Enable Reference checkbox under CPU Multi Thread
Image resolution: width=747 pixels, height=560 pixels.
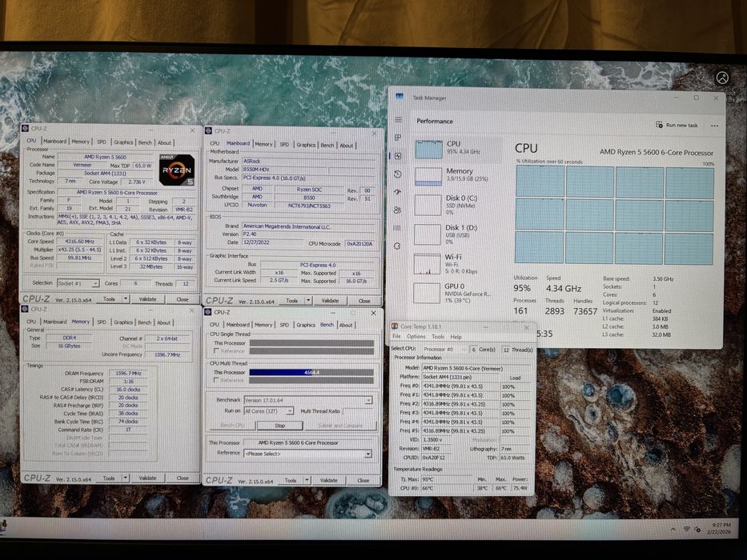coord(217,380)
